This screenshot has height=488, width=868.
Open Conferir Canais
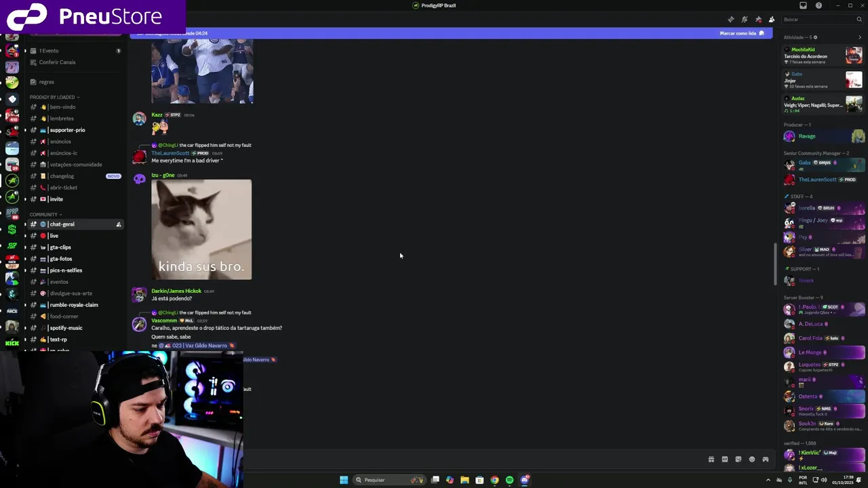[x=75, y=62]
